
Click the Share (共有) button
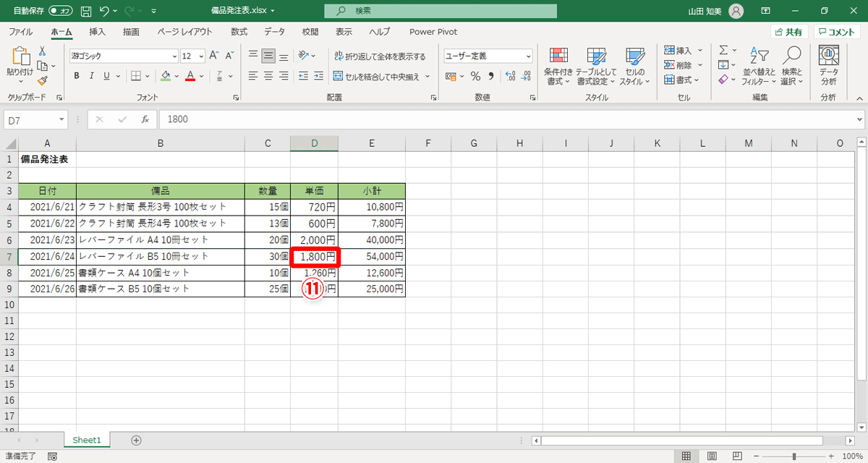788,32
